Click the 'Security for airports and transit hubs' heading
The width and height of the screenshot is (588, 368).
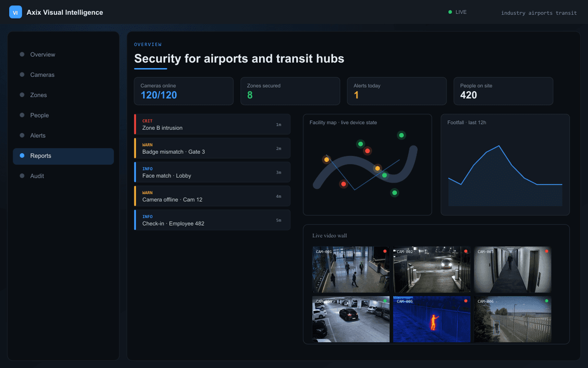[239, 58]
